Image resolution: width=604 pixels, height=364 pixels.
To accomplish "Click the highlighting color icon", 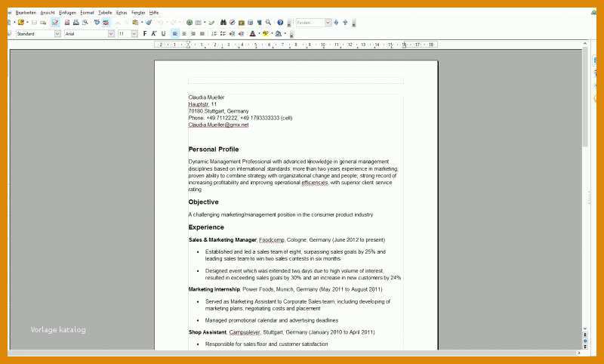I will click(266, 34).
